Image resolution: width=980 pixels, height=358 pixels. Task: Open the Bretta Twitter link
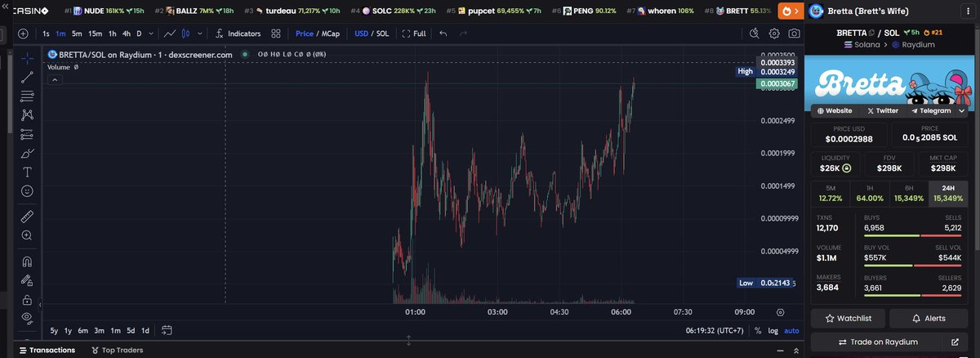tap(883, 110)
